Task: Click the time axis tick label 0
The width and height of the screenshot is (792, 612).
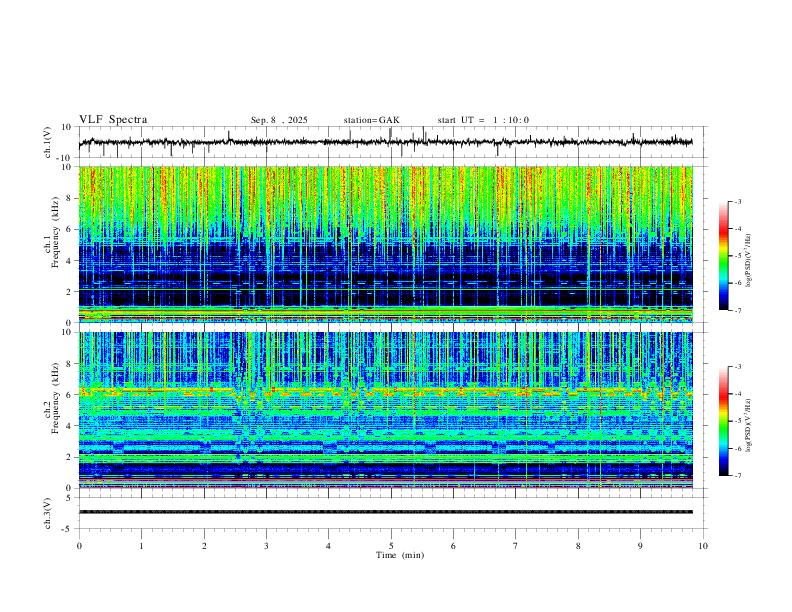Action: [x=79, y=546]
